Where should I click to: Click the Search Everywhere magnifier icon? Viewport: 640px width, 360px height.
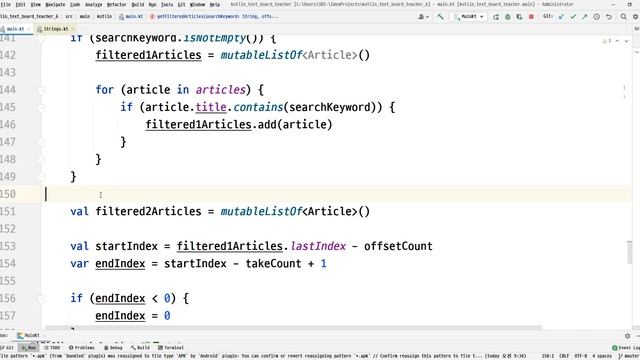[623, 17]
